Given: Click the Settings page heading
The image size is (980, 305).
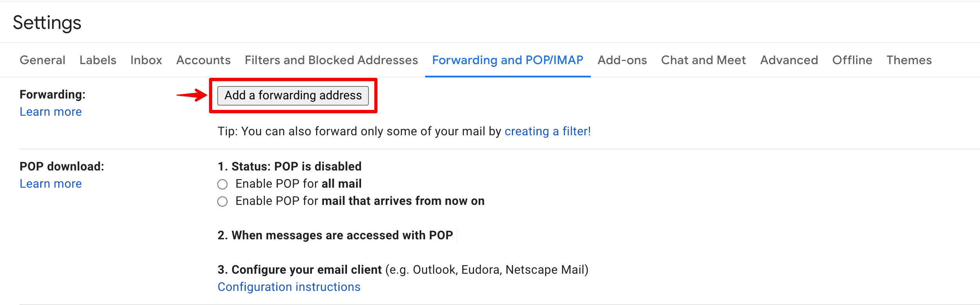Looking at the screenshot, I should pos(47,23).
